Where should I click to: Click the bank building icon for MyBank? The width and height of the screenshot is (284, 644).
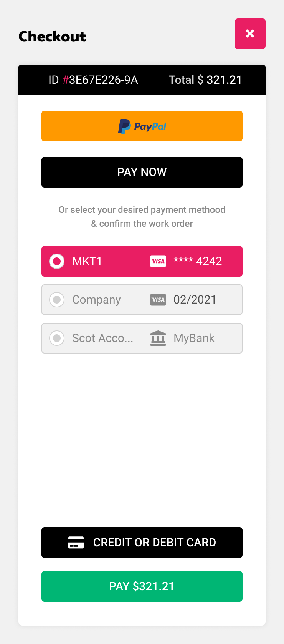click(x=158, y=338)
